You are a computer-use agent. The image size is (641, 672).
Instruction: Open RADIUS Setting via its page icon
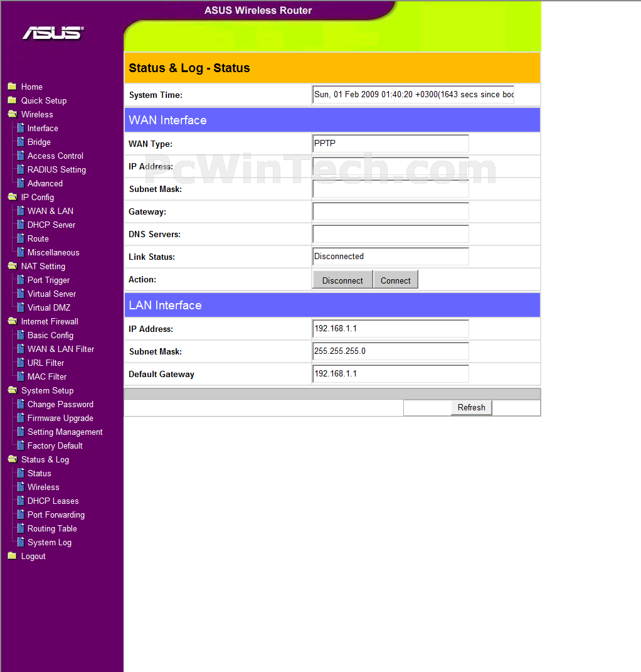21,169
